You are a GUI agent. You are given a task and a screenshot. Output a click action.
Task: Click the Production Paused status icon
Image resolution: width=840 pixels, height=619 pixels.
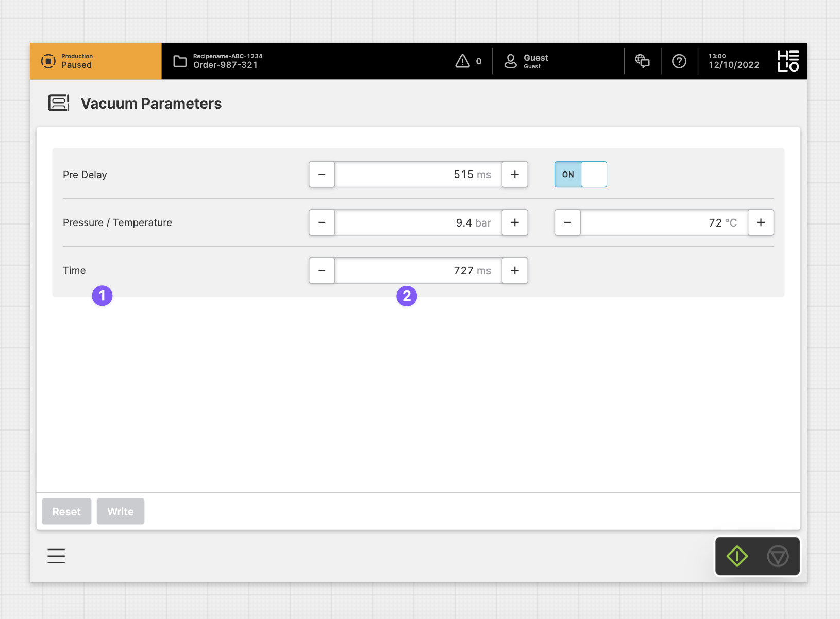pyautogui.click(x=48, y=61)
